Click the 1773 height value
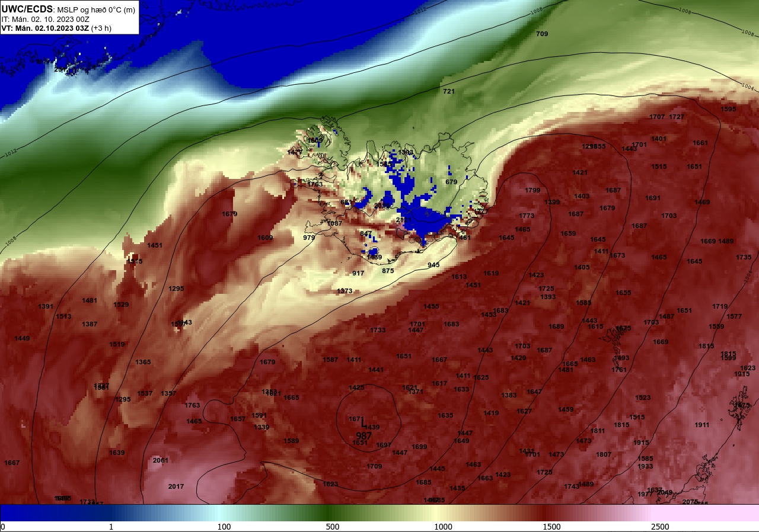 (527, 216)
